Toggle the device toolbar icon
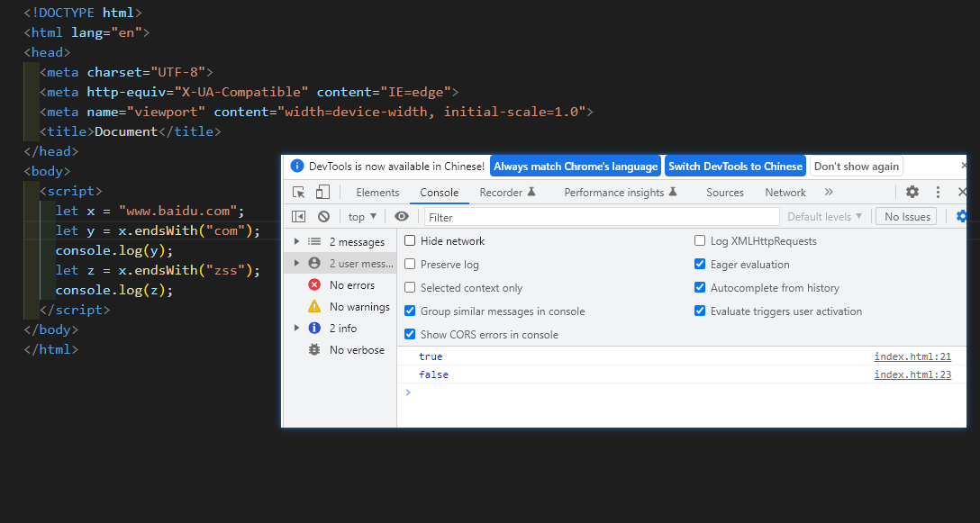Image resolution: width=980 pixels, height=523 pixels. coord(322,193)
